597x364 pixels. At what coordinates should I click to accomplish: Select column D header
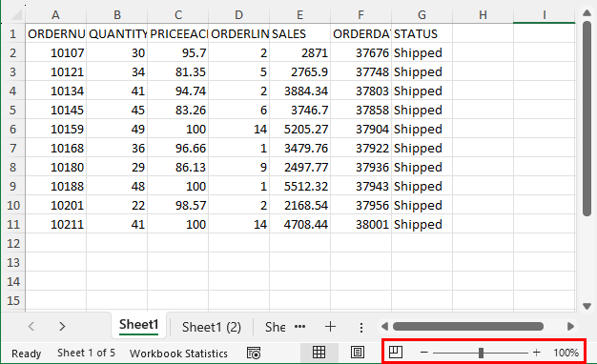click(x=238, y=15)
